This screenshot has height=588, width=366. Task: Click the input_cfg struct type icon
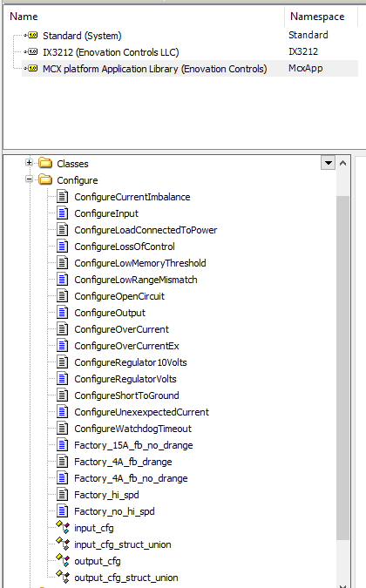click(x=63, y=527)
